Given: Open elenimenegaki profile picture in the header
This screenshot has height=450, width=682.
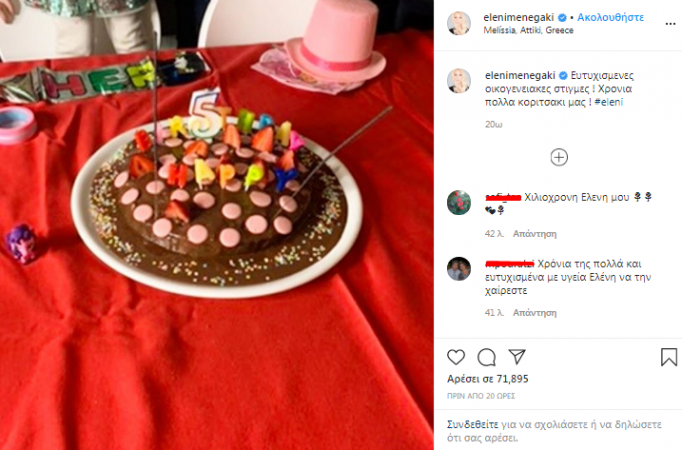Looking at the screenshot, I should (459, 23).
